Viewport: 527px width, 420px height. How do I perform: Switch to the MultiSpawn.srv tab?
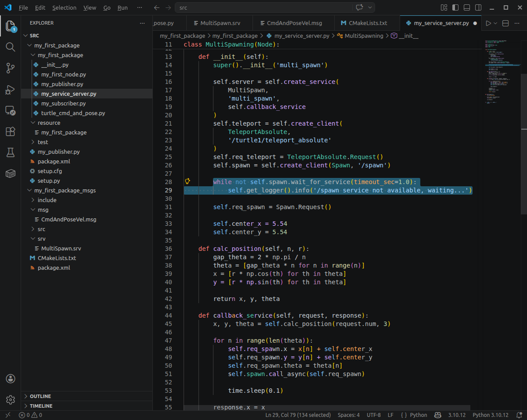pos(220,23)
